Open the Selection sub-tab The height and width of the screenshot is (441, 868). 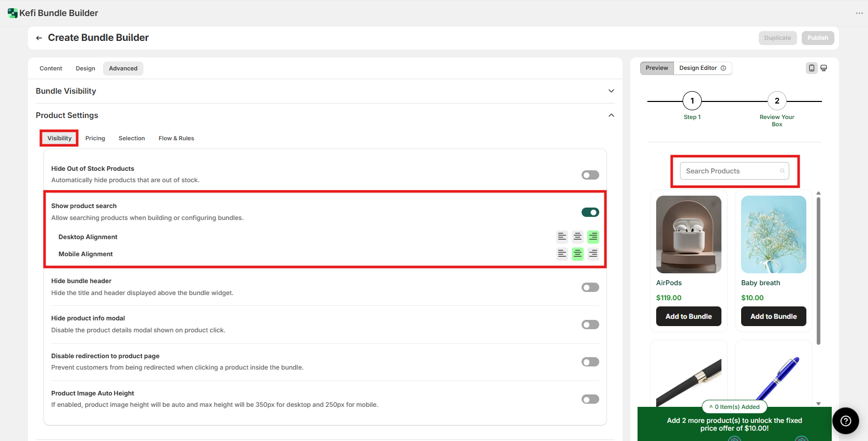tap(132, 138)
